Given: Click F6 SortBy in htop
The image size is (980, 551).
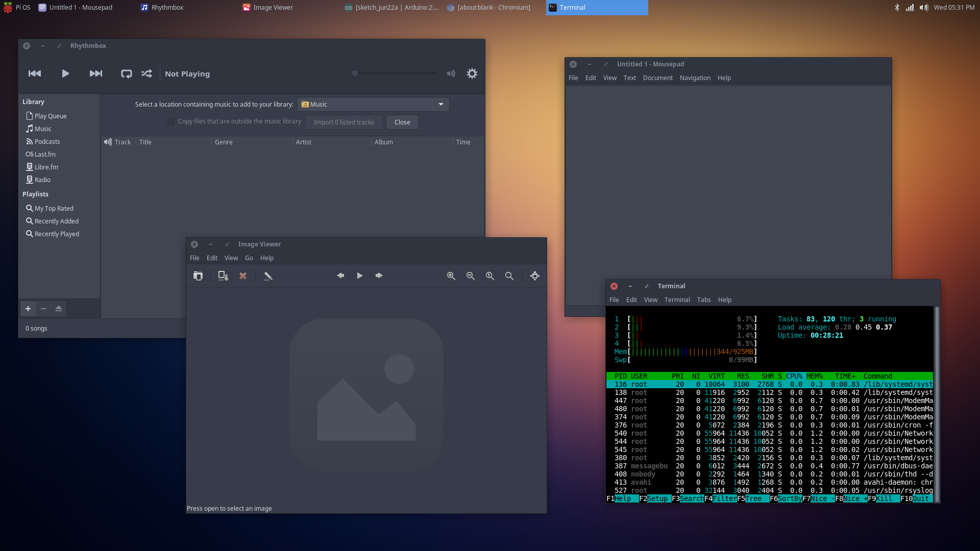Looking at the screenshot, I should [x=785, y=498].
